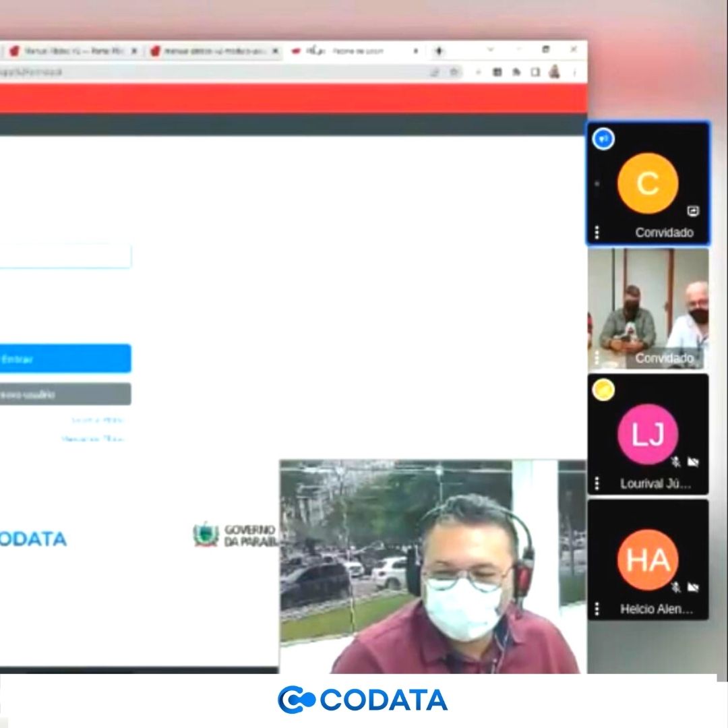
Task: Toggle the muted mic indicator on Helcio's tile
Action: (x=676, y=586)
